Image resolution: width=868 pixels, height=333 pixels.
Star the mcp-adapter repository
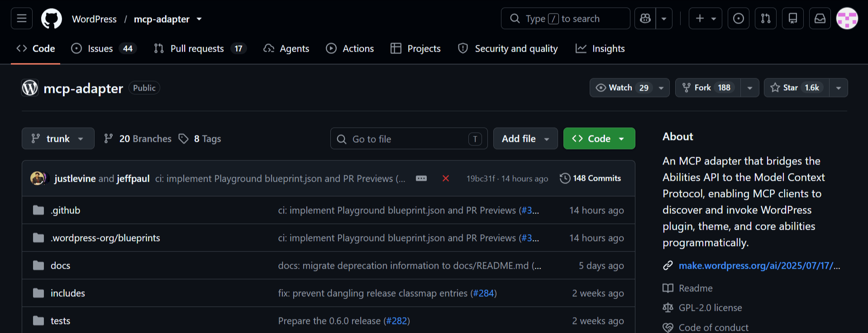796,88
